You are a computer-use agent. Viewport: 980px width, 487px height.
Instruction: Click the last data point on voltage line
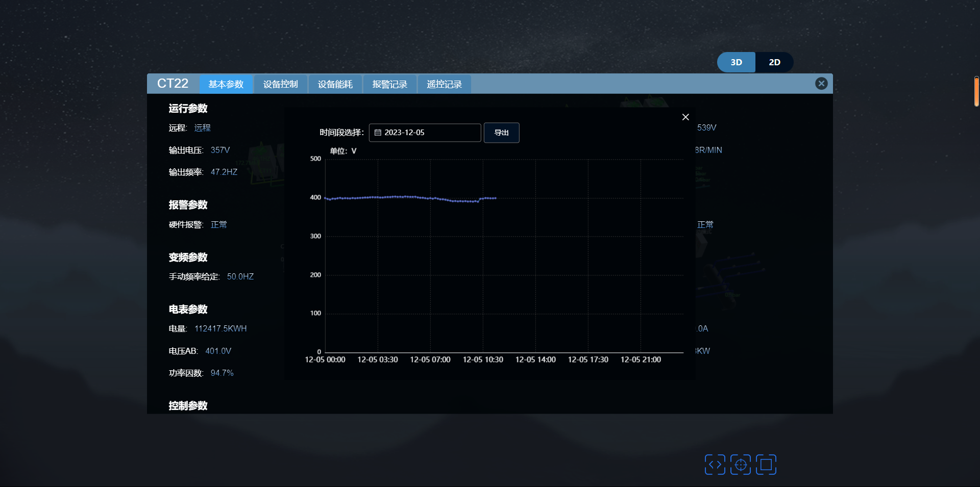pyautogui.click(x=495, y=198)
